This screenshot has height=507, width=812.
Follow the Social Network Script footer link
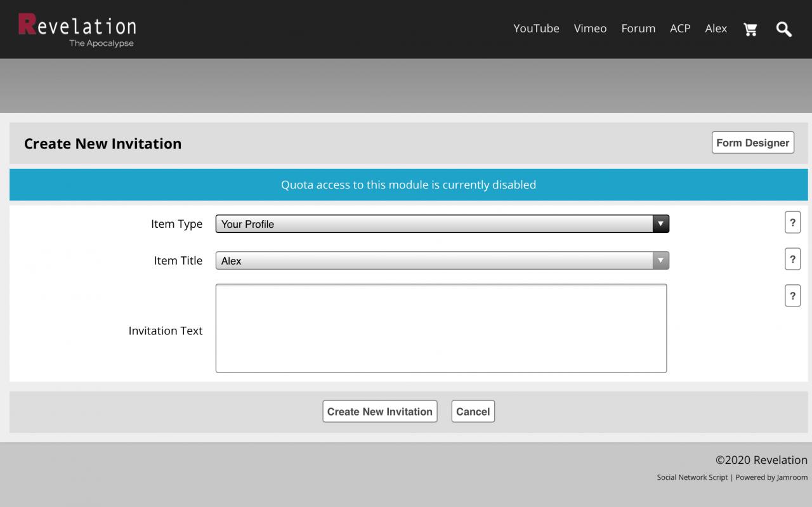coord(692,477)
